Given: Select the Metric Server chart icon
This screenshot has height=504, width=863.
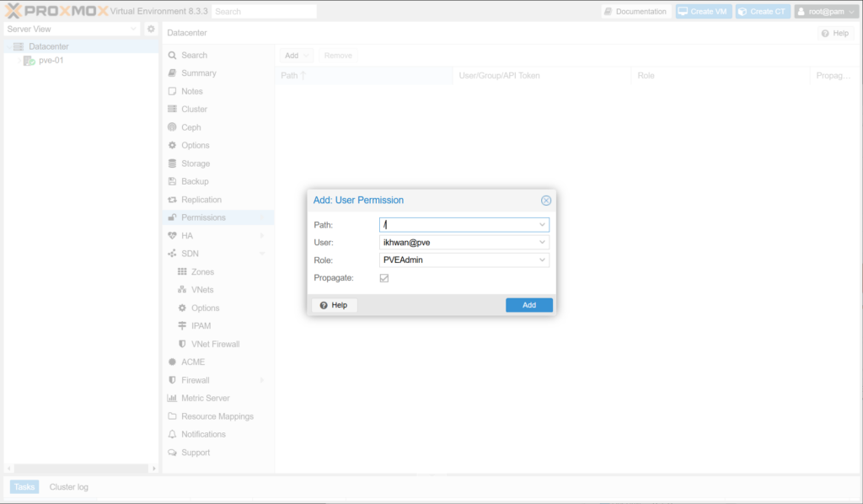Looking at the screenshot, I should click(172, 398).
